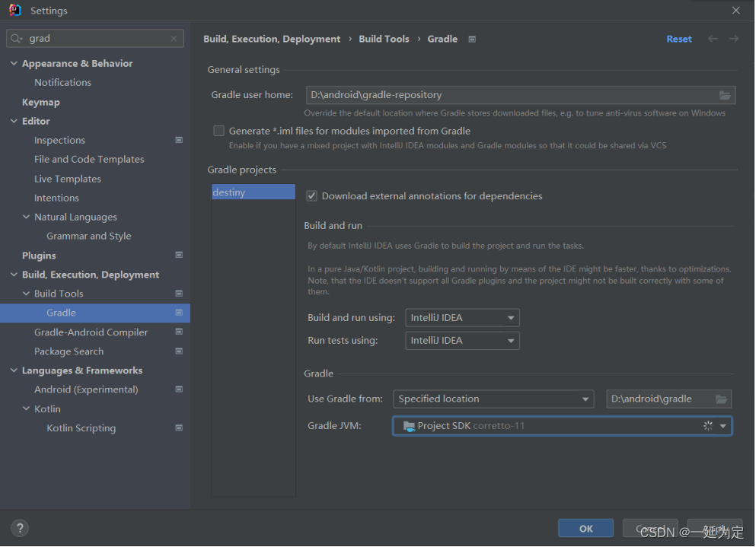Image resolution: width=756 pixels, height=547 pixels.
Task: Open Gradle JVM dropdown arrow
Action: coord(723,426)
